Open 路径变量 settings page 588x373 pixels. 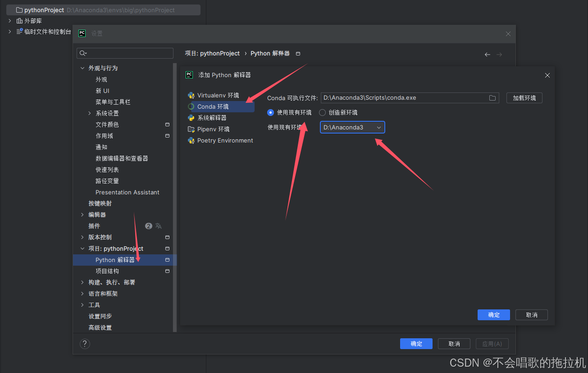[107, 181]
